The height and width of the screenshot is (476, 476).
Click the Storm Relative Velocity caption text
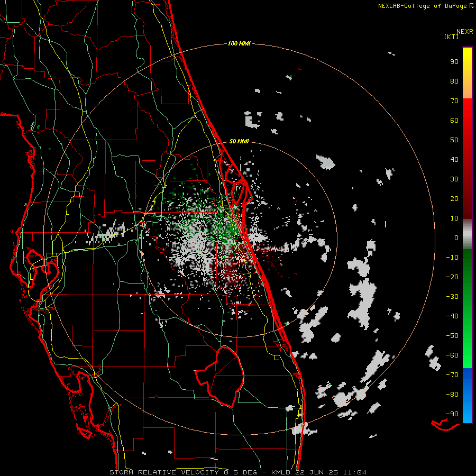[x=237, y=472]
